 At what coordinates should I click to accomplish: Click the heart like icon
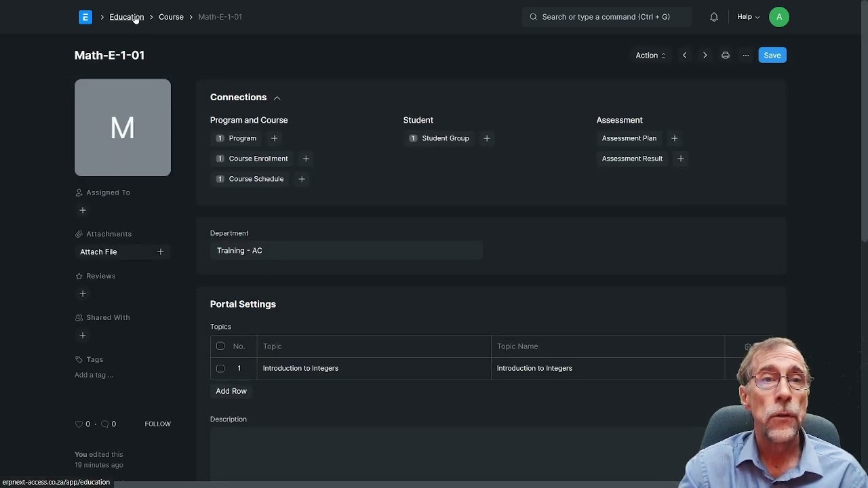pyautogui.click(x=79, y=424)
